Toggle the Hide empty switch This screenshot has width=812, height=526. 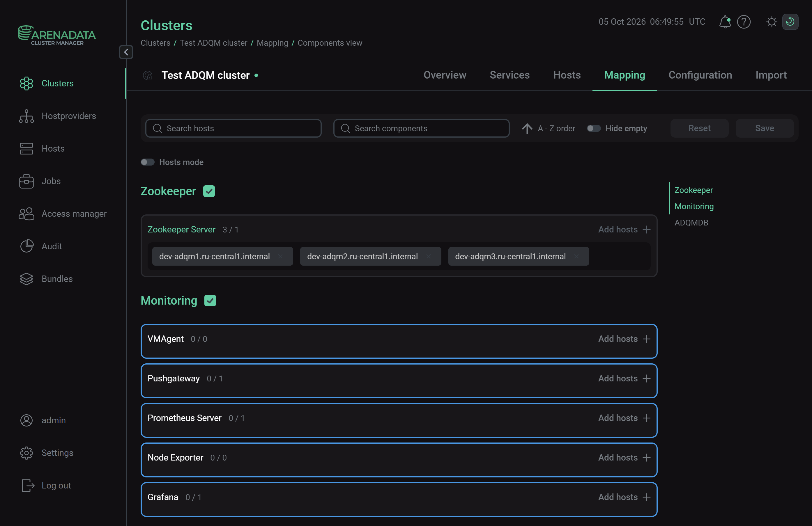pos(593,129)
